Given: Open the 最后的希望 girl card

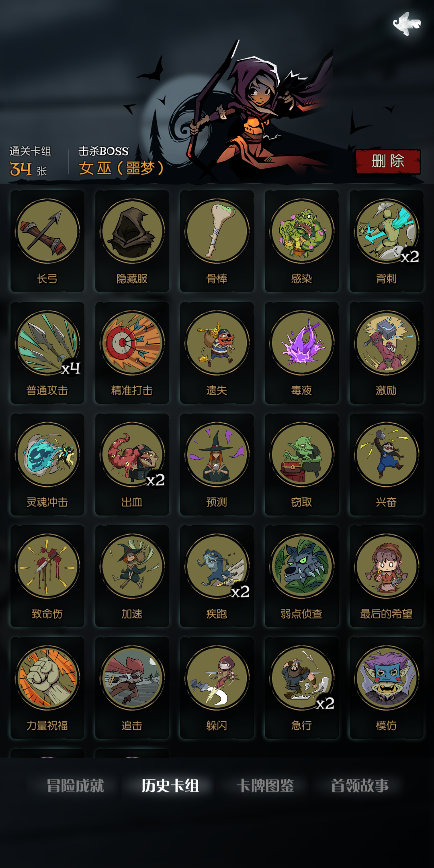Looking at the screenshot, I should coord(387,576).
